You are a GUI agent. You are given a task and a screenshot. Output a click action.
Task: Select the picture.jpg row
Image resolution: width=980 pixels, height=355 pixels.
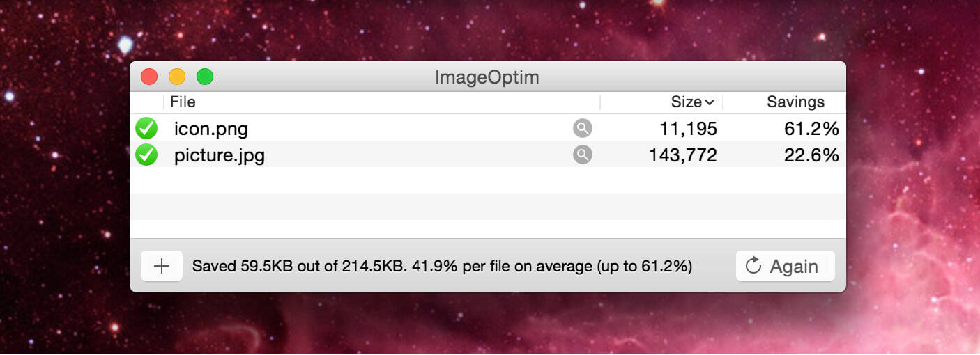point(488,155)
